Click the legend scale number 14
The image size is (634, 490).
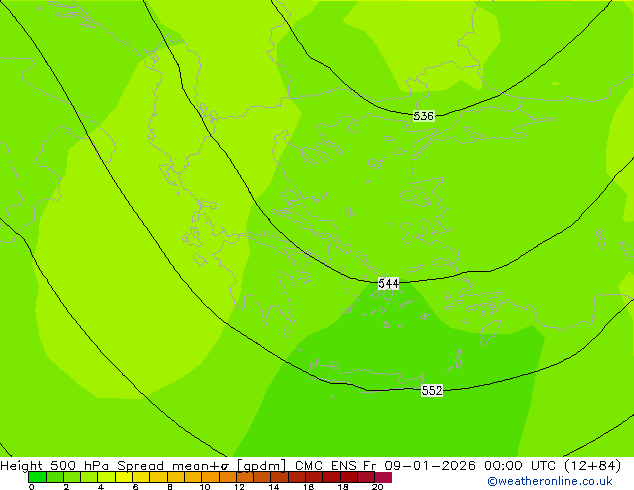click(x=274, y=487)
